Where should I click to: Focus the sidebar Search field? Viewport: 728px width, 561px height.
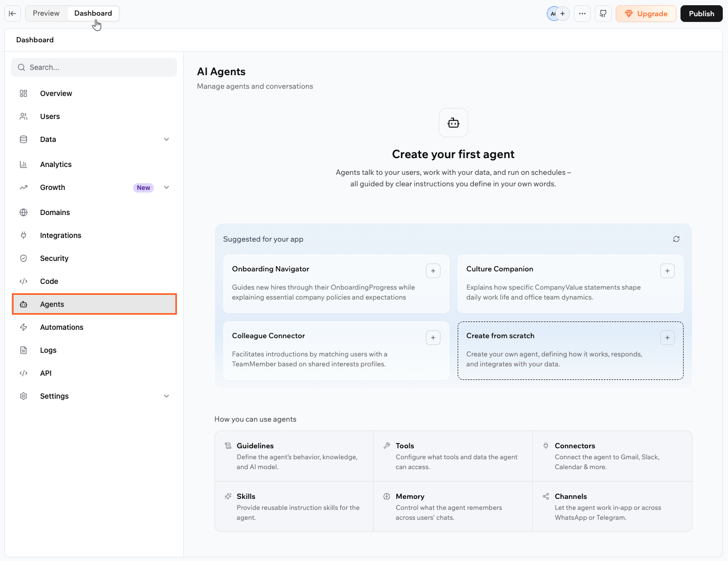pyautogui.click(x=94, y=67)
